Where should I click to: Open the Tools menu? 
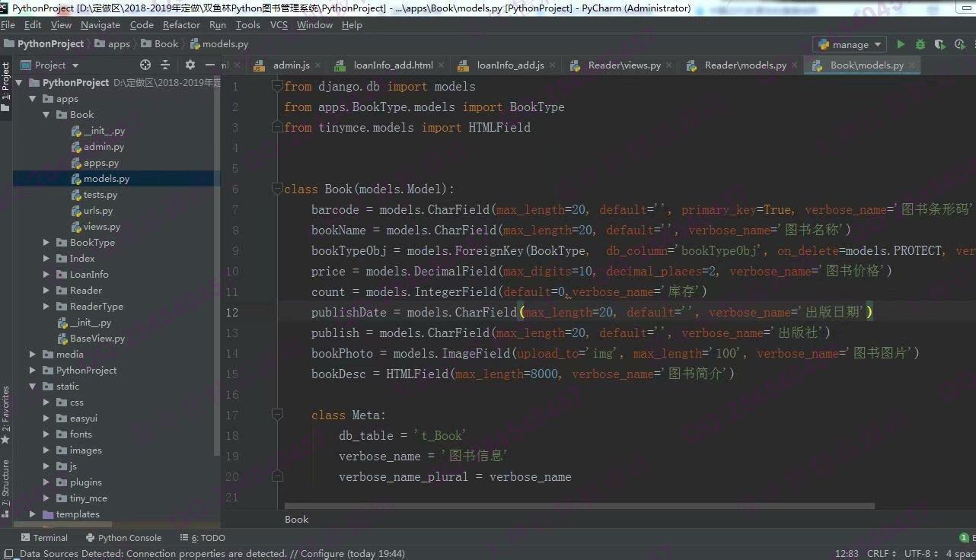247,25
